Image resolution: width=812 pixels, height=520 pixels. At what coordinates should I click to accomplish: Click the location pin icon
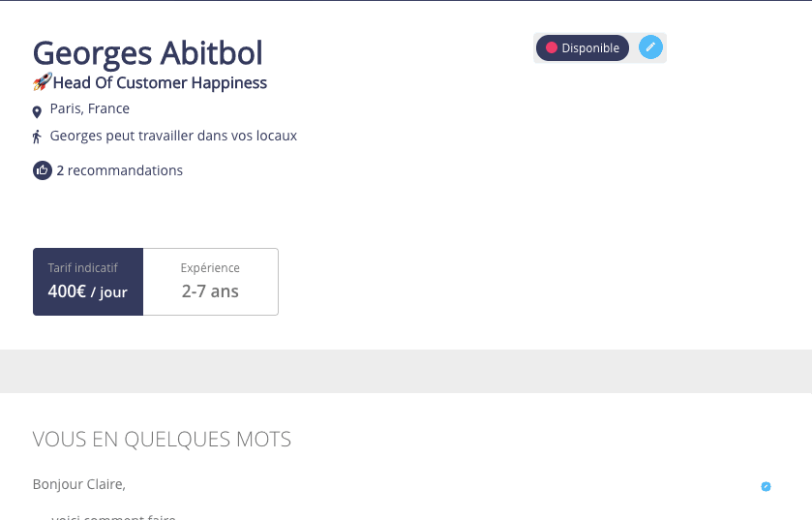[x=37, y=112]
